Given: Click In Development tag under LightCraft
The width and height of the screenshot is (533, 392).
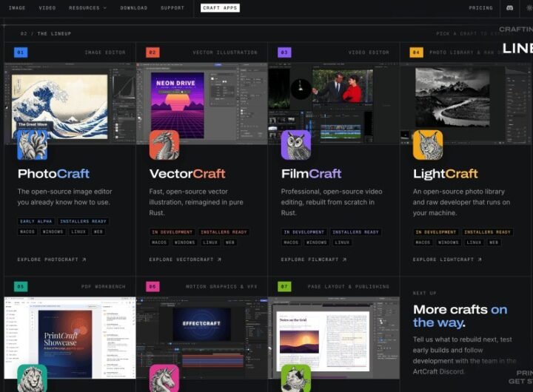Looking at the screenshot, I should (x=436, y=232).
